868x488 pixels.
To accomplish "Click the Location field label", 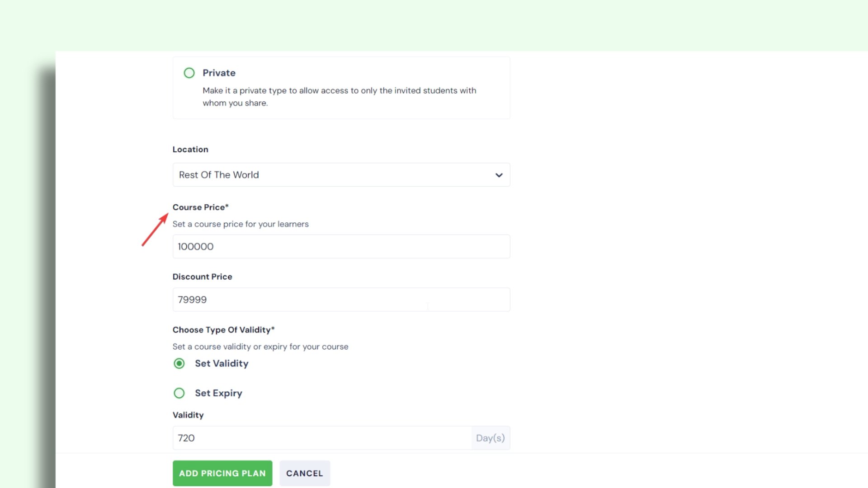I will pos(190,150).
